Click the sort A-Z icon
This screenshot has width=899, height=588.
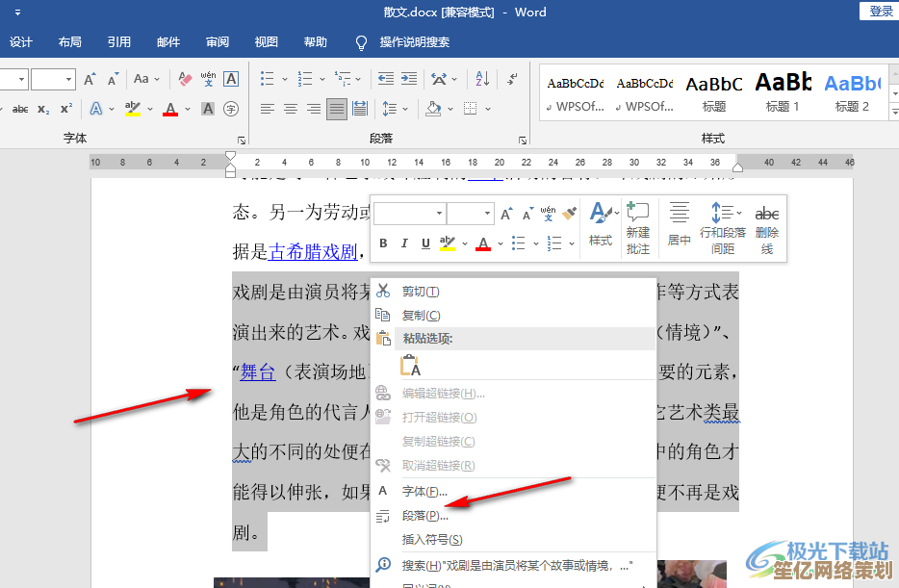coord(483,79)
